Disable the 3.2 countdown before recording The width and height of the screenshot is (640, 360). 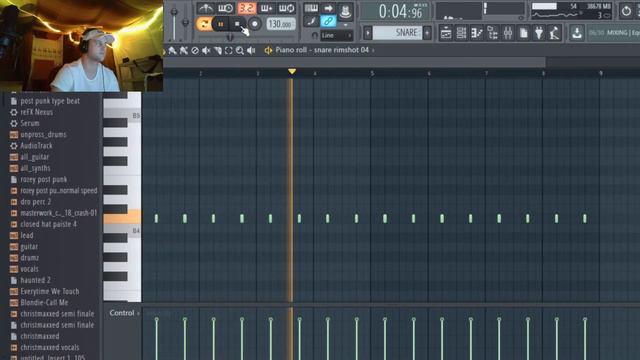click(247, 8)
